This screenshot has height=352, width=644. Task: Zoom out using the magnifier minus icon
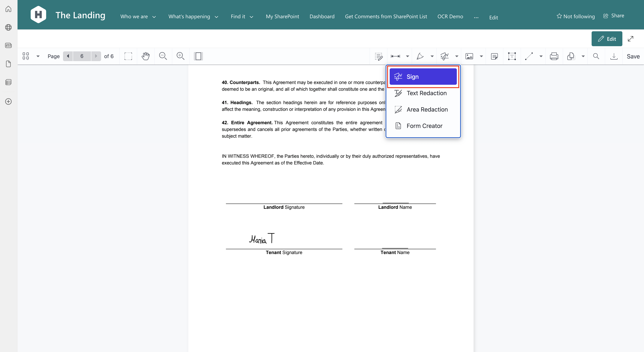click(x=163, y=56)
